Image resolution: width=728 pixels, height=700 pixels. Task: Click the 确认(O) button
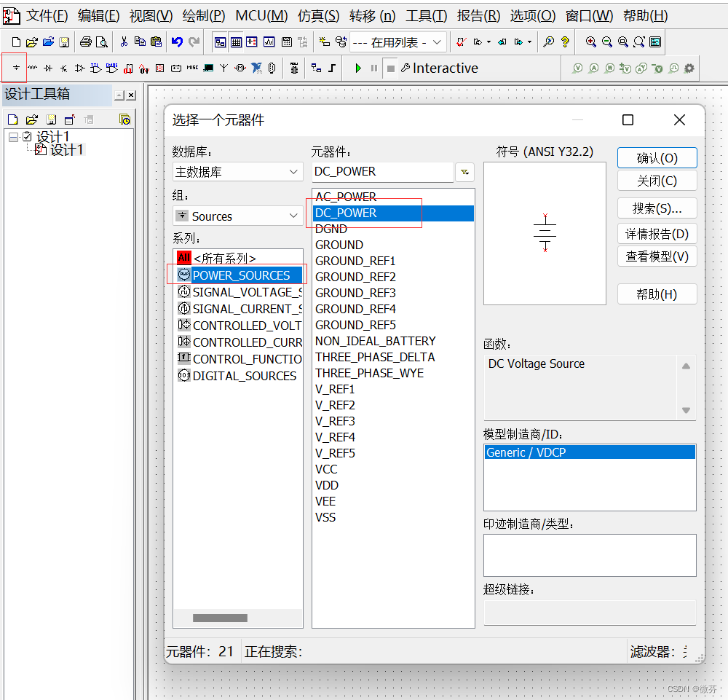[x=657, y=157]
